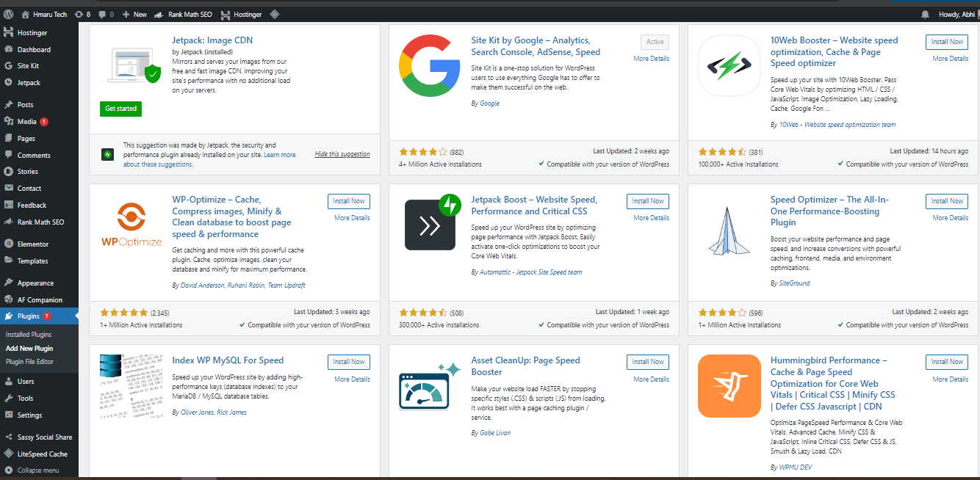Open More Details for Asset CleanUp
Screen dimensions: 980x480
652,379
